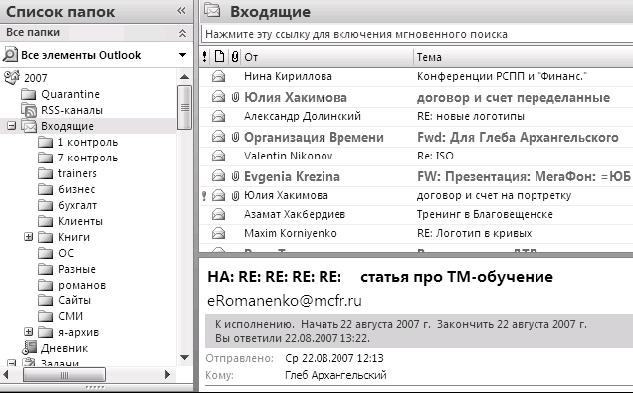Click importance flag on 'договор и счет на портретку'

[x=204, y=196]
